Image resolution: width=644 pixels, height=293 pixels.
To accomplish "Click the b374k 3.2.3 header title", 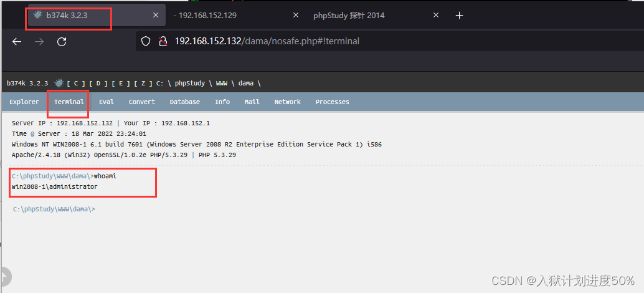I will pos(27,84).
